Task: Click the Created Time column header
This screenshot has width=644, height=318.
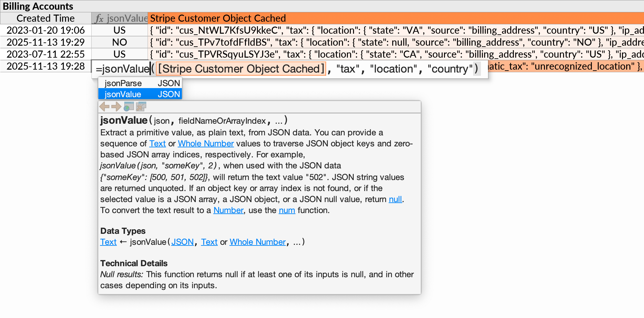Action: [x=45, y=18]
